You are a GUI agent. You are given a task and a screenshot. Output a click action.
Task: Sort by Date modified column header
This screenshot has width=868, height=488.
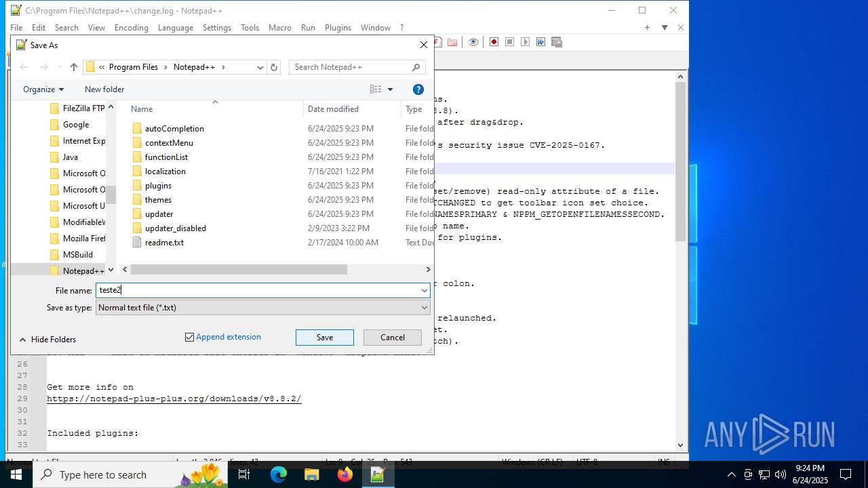[x=351, y=109]
